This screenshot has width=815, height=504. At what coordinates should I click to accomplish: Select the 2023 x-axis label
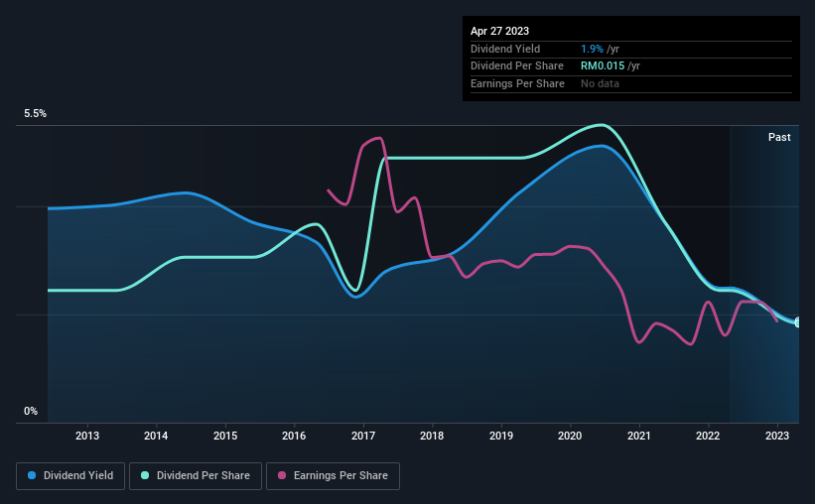click(x=777, y=436)
